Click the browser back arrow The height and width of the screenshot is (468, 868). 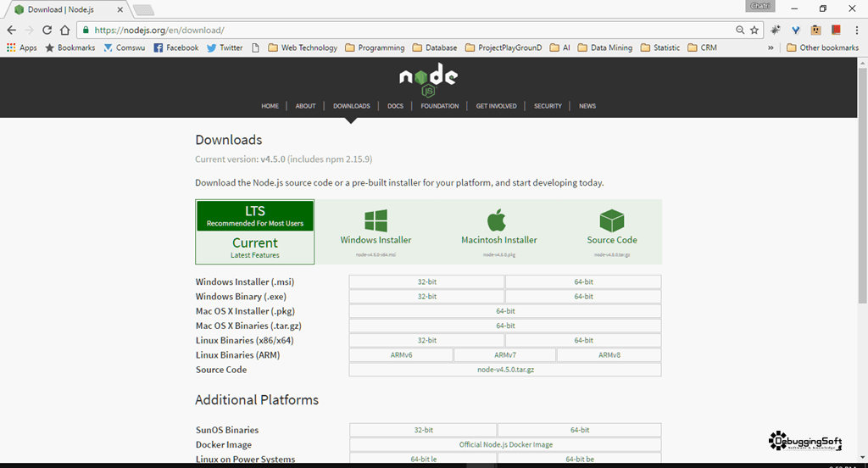tap(12, 30)
